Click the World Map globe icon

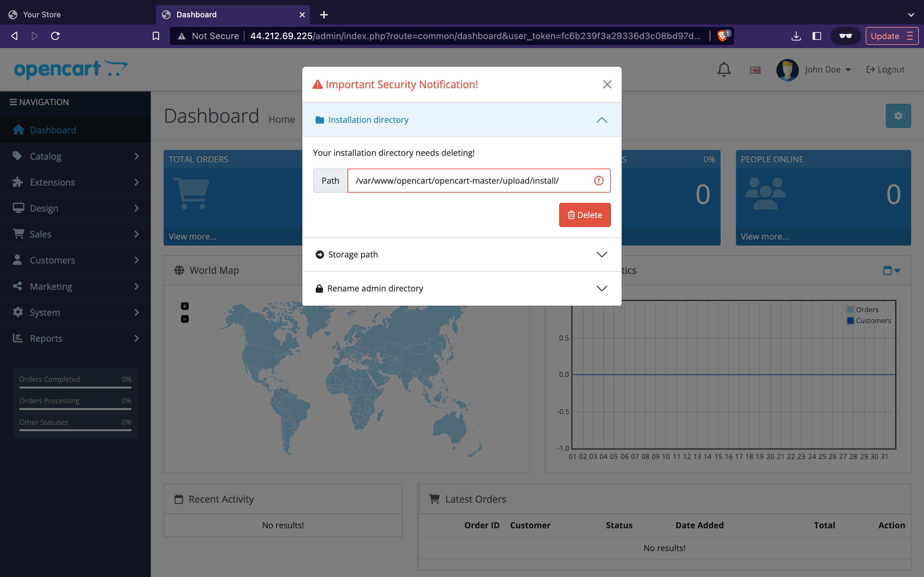coord(179,270)
